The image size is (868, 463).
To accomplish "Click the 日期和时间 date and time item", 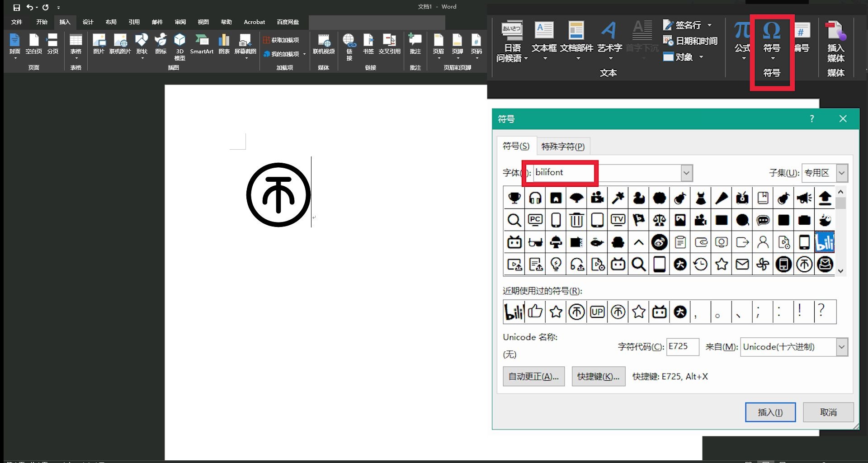I will (690, 41).
